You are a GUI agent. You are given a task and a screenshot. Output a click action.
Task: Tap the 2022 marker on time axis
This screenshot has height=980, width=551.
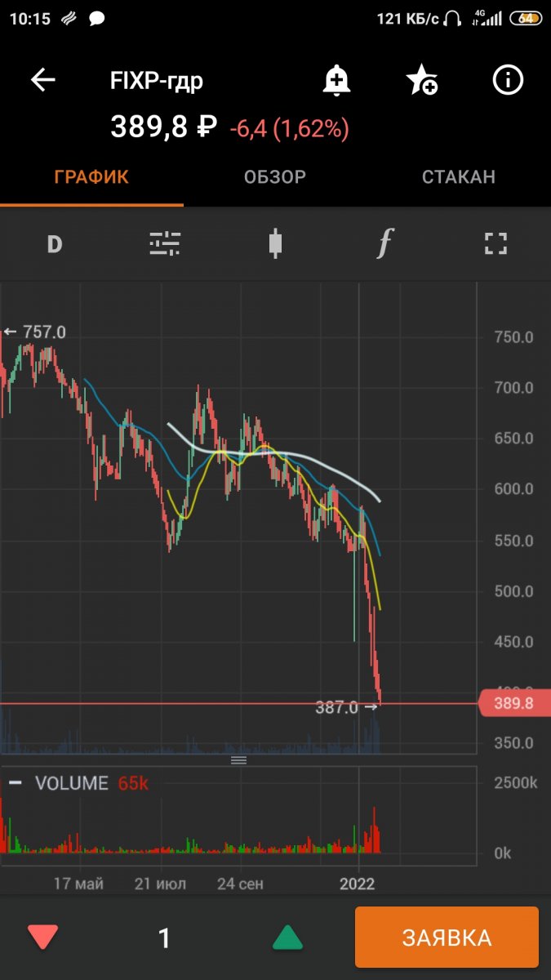click(x=357, y=884)
